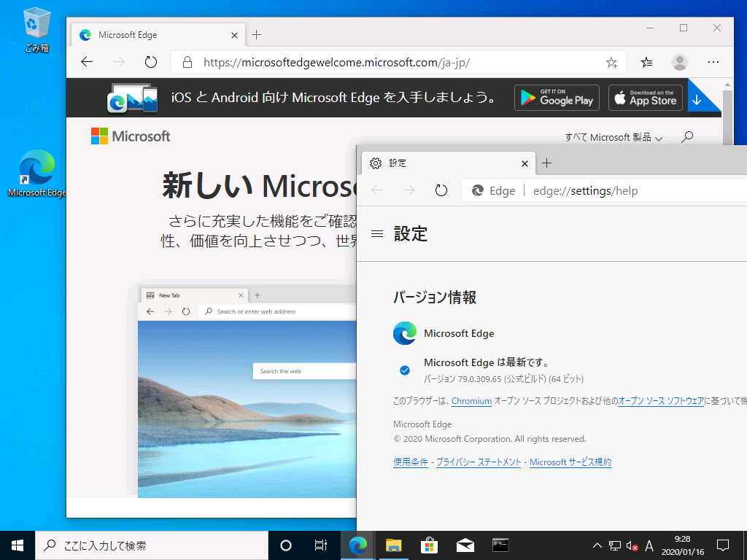Click the App Store download badge
The width and height of the screenshot is (747, 560).
(x=646, y=98)
